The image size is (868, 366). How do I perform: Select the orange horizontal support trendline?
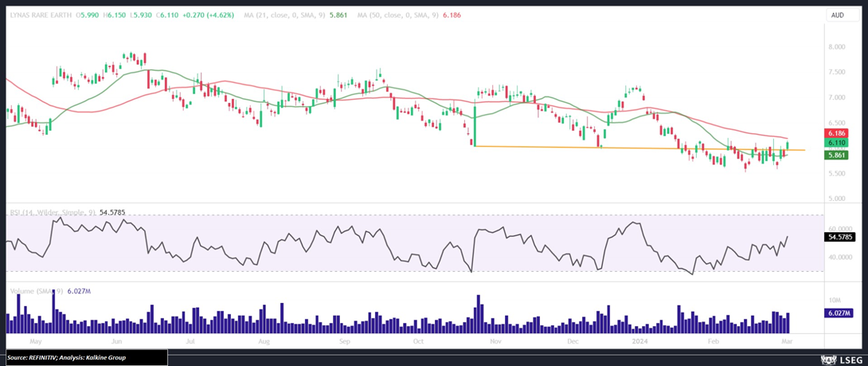click(640, 148)
